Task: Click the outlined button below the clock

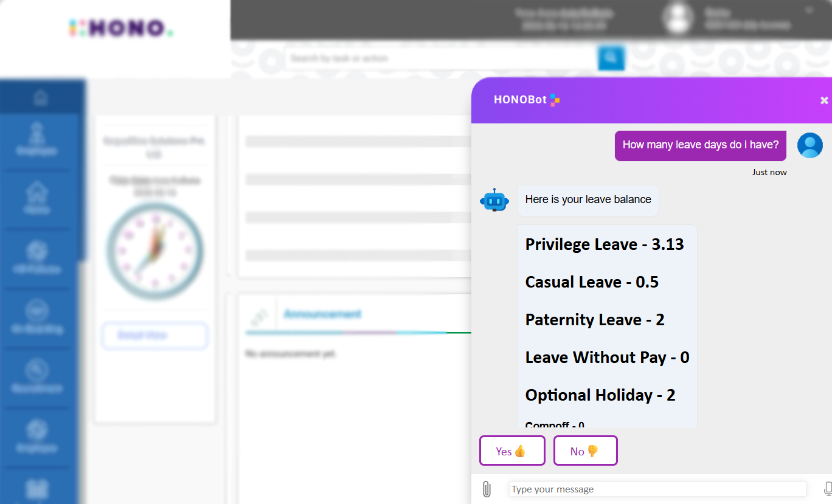Action: (x=154, y=336)
